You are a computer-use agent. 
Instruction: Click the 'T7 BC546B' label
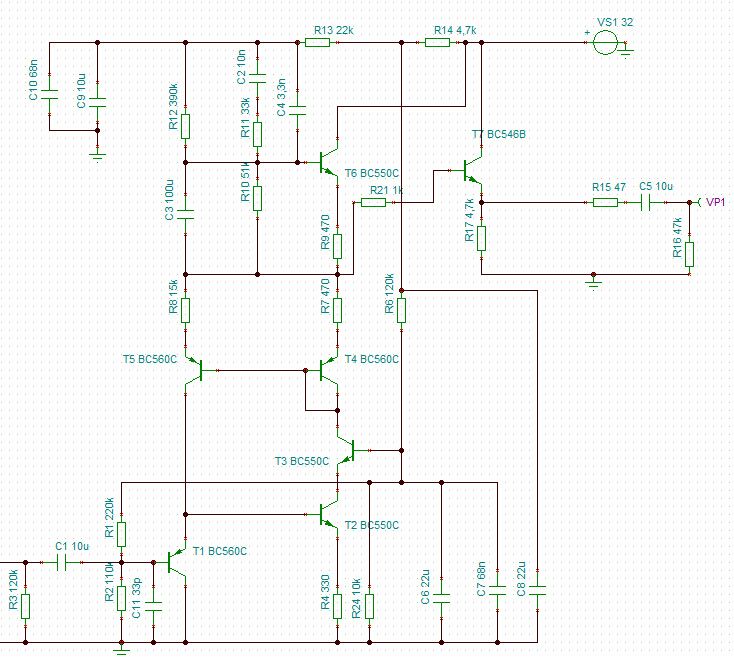pos(499,135)
